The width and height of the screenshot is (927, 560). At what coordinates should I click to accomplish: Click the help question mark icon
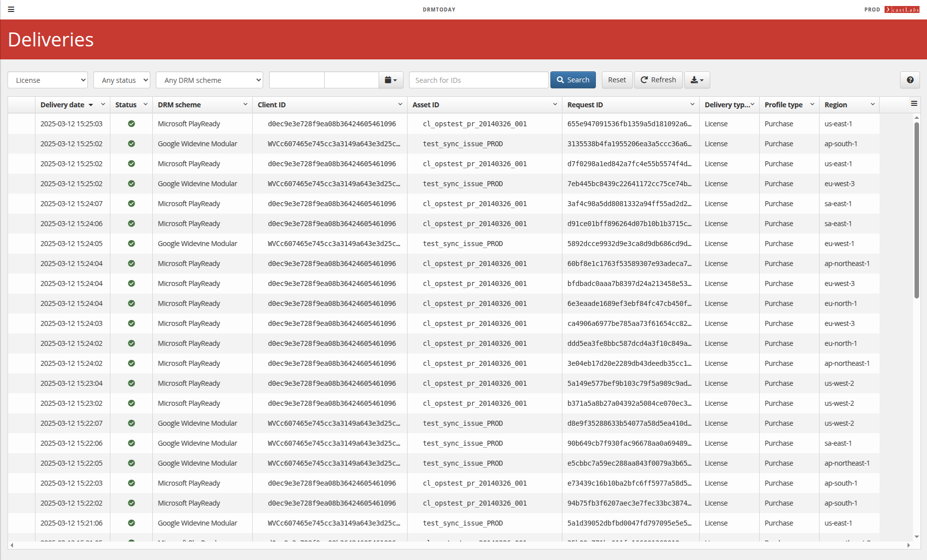click(910, 80)
